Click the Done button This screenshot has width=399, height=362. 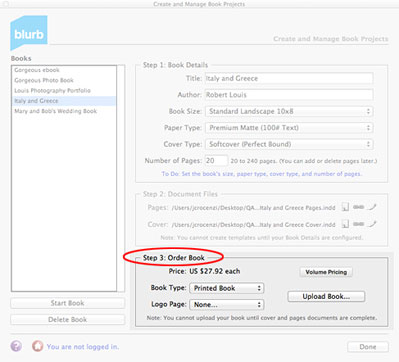pyautogui.click(x=368, y=347)
